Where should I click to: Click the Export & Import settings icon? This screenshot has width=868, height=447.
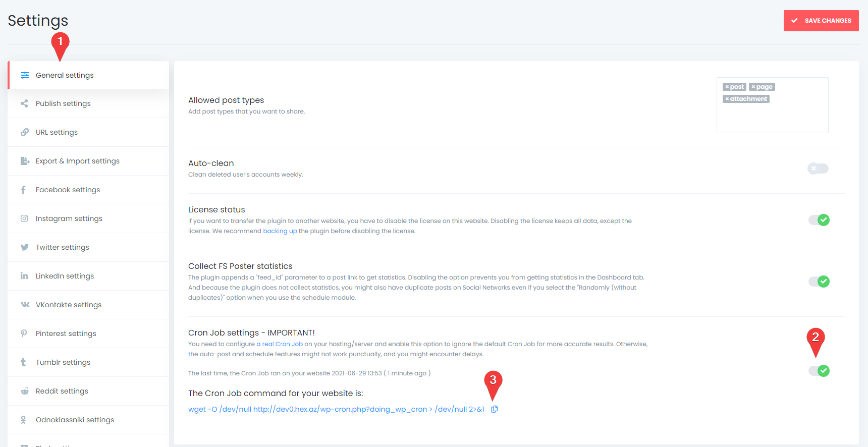tap(25, 161)
